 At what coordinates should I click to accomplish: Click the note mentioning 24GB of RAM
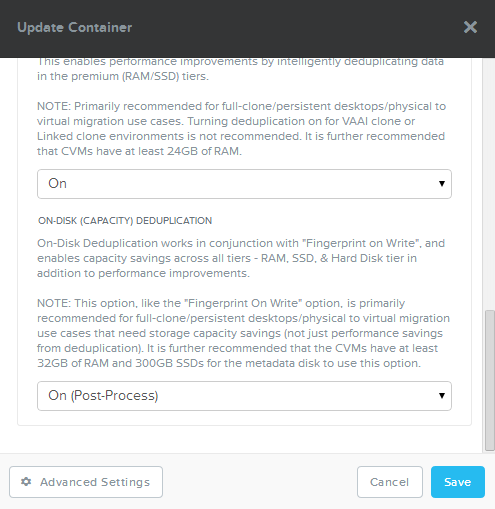point(241,129)
